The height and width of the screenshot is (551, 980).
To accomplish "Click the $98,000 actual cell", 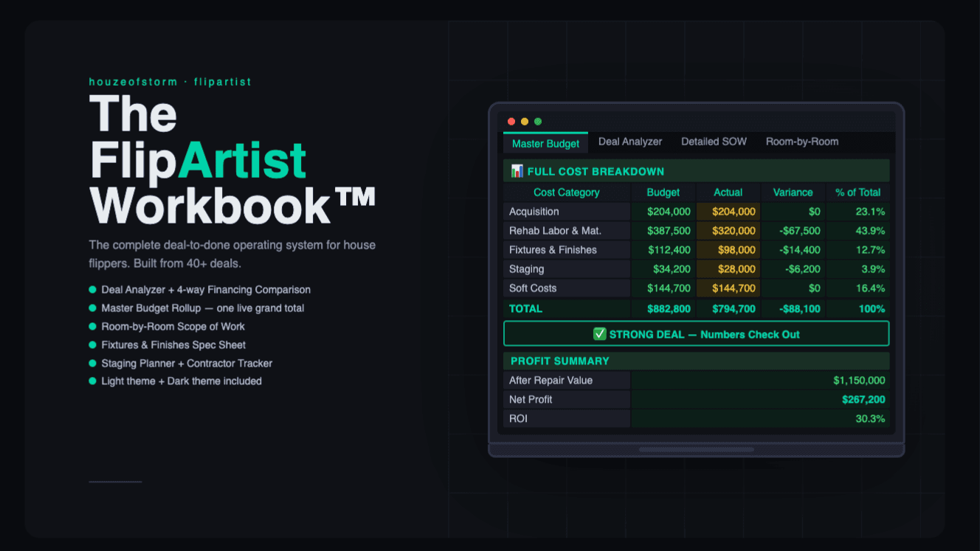I will pos(728,250).
